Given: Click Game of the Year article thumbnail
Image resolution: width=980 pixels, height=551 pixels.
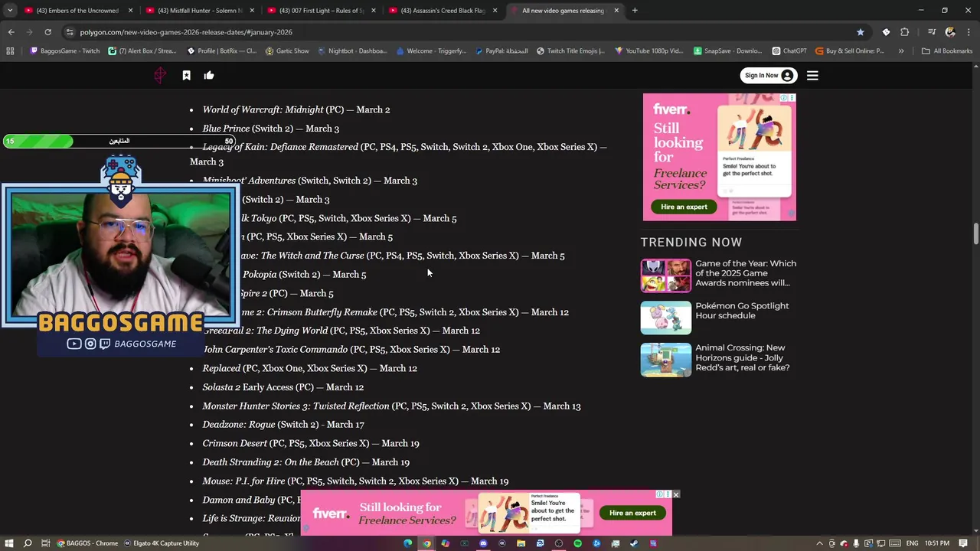Looking at the screenshot, I should coord(666,275).
